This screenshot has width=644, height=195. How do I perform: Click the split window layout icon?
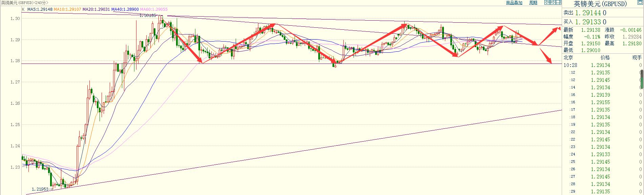tap(558, 3)
